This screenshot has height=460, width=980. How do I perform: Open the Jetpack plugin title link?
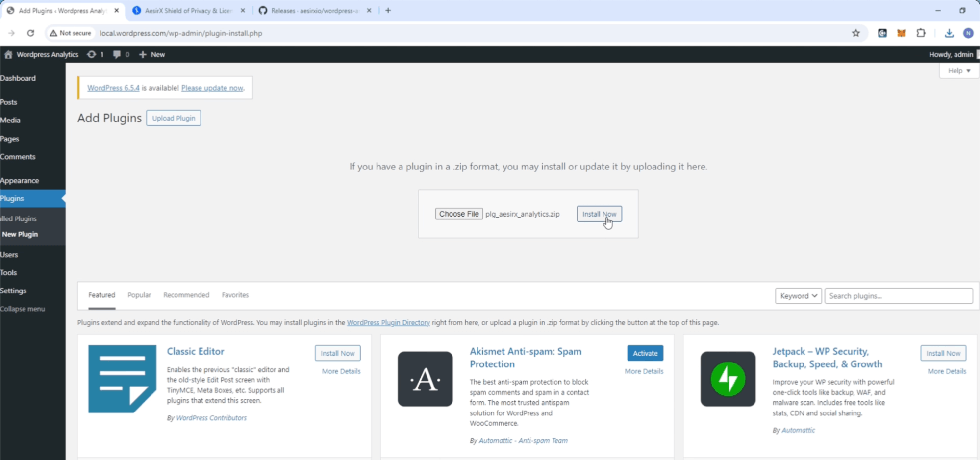(827, 358)
